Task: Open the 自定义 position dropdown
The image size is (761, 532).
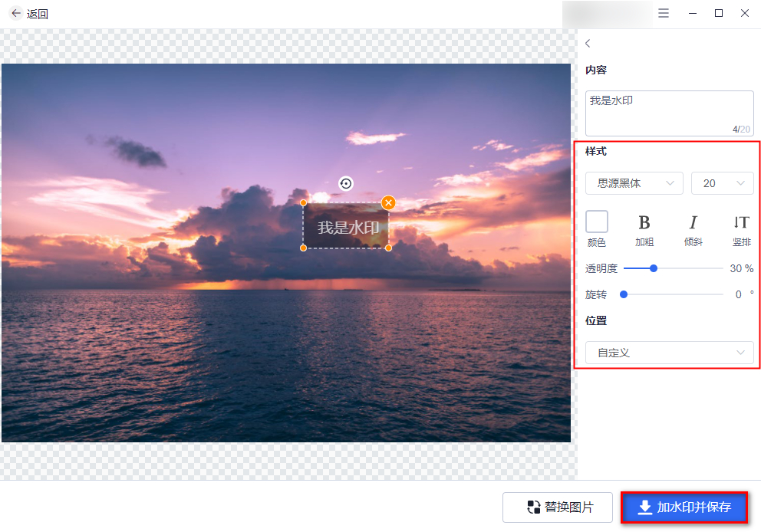Action: (669, 353)
